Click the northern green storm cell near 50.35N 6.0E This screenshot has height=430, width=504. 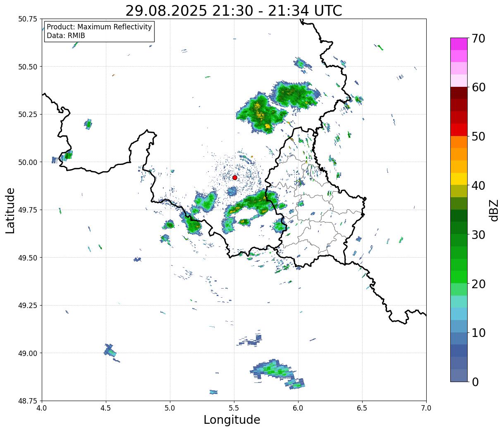[x=294, y=95]
